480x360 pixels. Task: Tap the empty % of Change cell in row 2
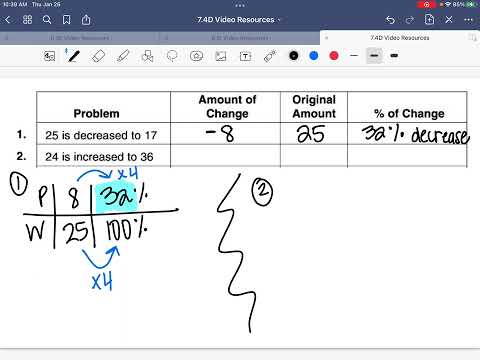407,156
